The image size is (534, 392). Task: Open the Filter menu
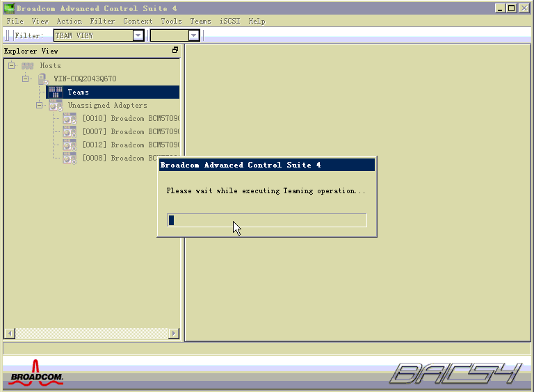click(102, 21)
